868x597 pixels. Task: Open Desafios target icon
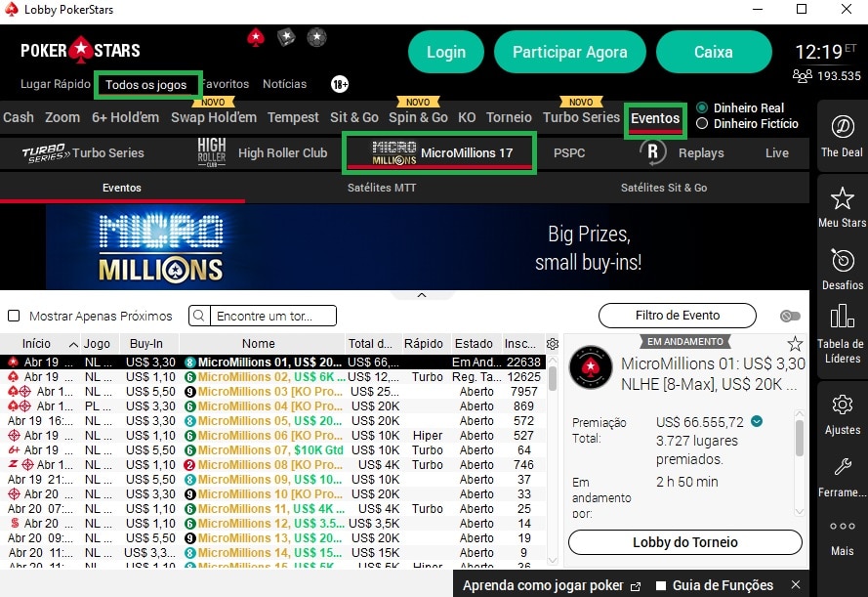[842, 260]
